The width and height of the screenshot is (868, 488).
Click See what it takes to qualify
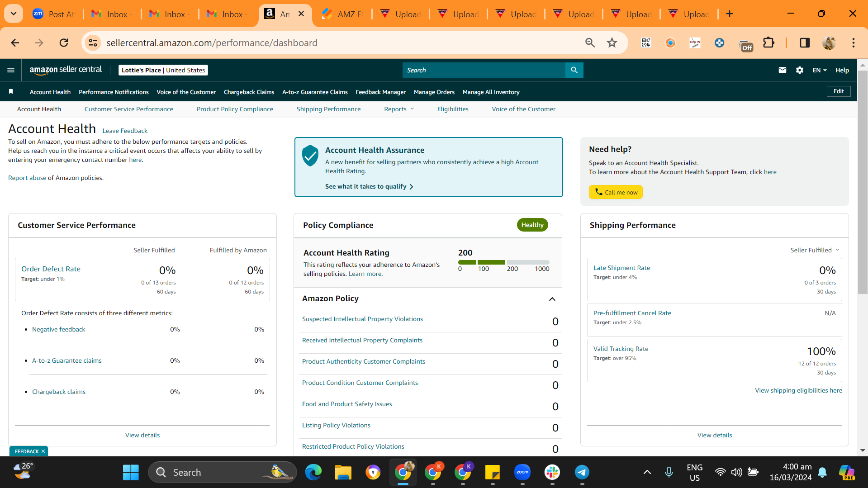pos(369,186)
